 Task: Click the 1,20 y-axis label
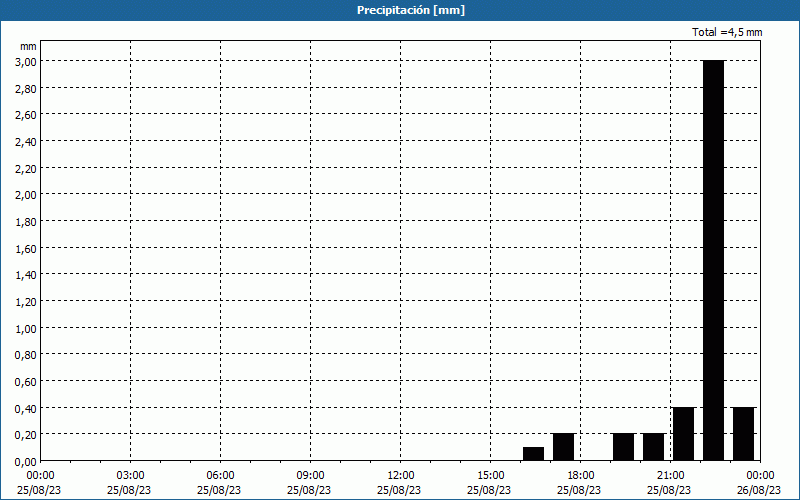tap(26, 302)
